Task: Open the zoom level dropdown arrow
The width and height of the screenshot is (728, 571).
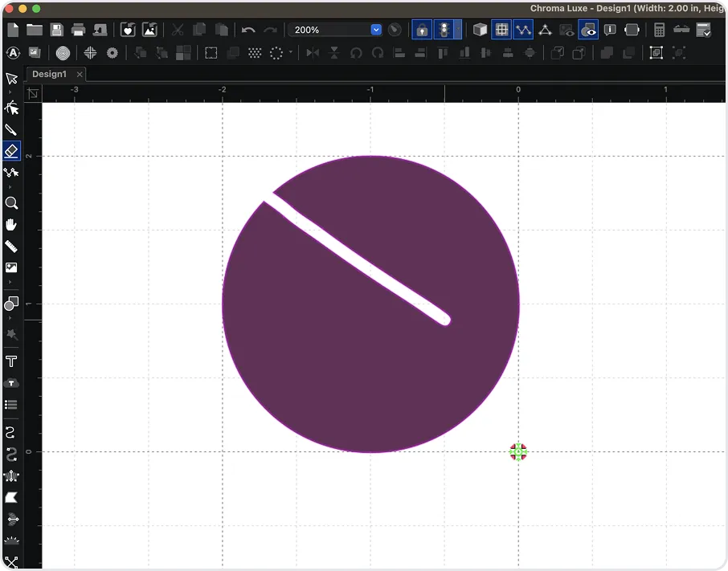Action: 376,30
